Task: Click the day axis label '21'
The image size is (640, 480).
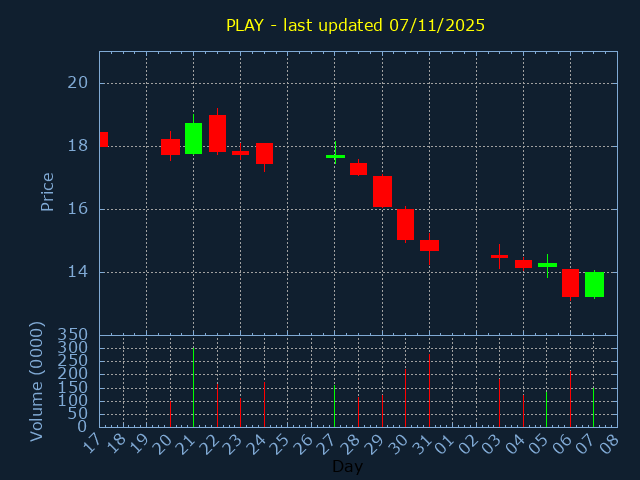Action: 185,444
